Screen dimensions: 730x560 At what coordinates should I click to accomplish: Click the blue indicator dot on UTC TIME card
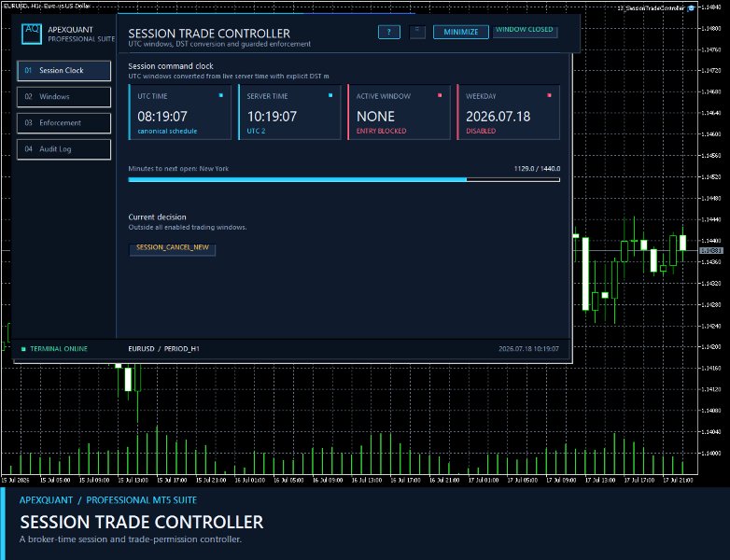tap(220, 95)
